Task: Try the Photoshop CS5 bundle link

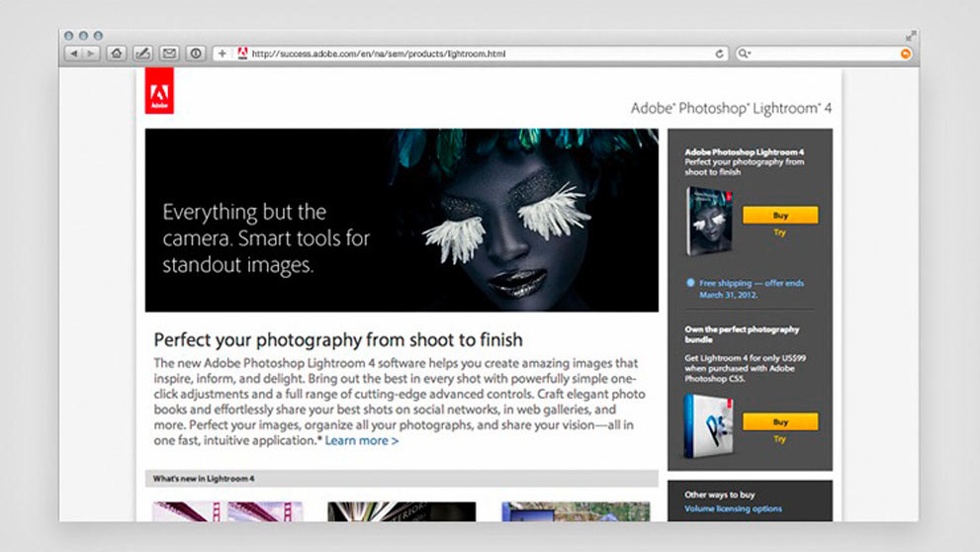Action: click(779, 439)
